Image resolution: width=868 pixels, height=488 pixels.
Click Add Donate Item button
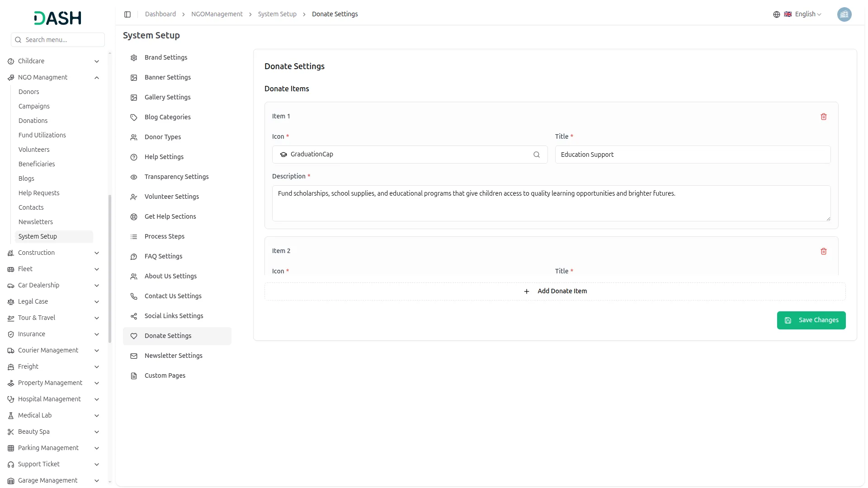pos(555,291)
